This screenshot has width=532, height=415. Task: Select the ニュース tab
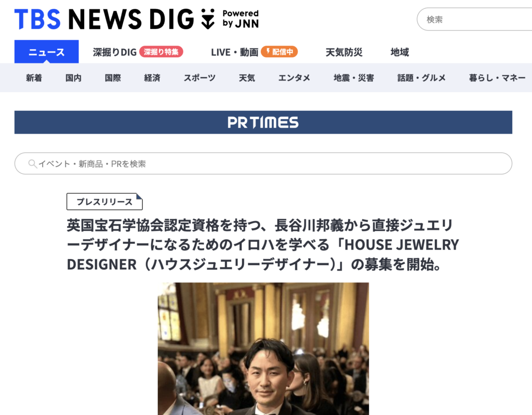click(46, 52)
